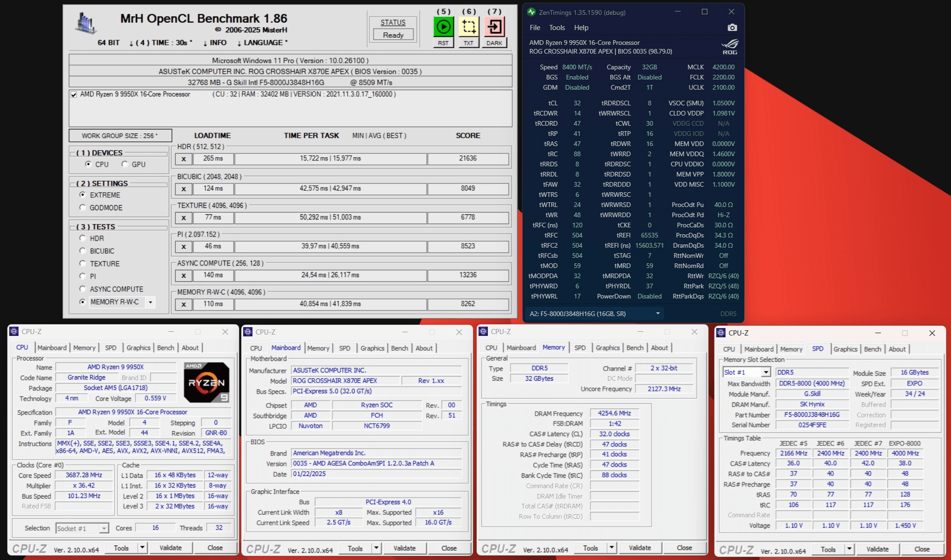Click the Ryzen 9 logo in CPU-Z
Viewport: 951px width, 560px height.
coord(206,382)
